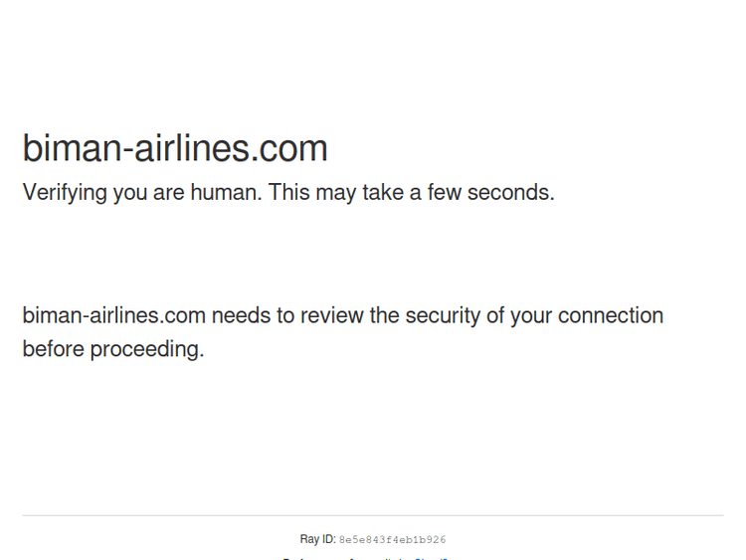Click the horizontal divider above Ray ID
This screenshot has height=560, width=746.
(373, 515)
